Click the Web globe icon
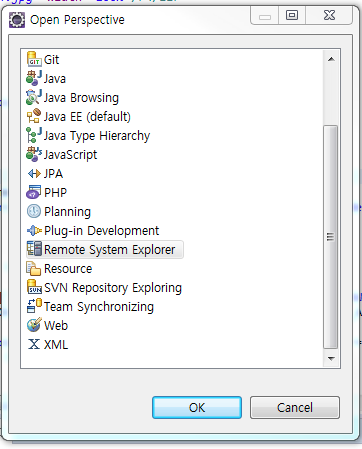362x449 pixels. click(x=34, y=325)
